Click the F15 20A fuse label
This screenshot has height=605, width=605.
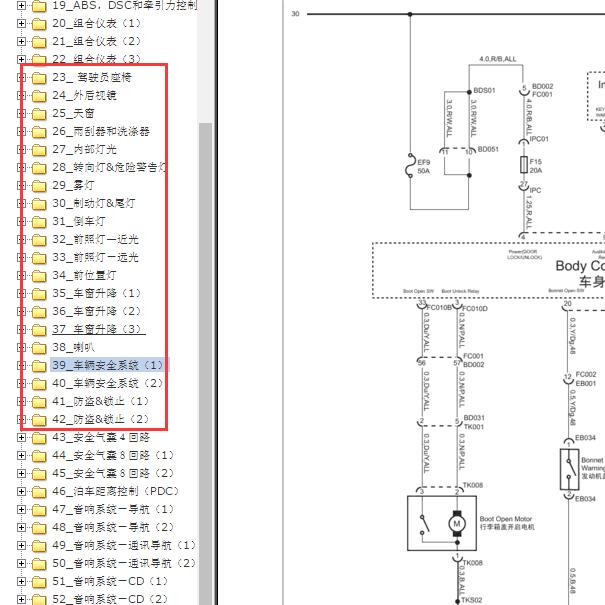click(x=536, y=166)
